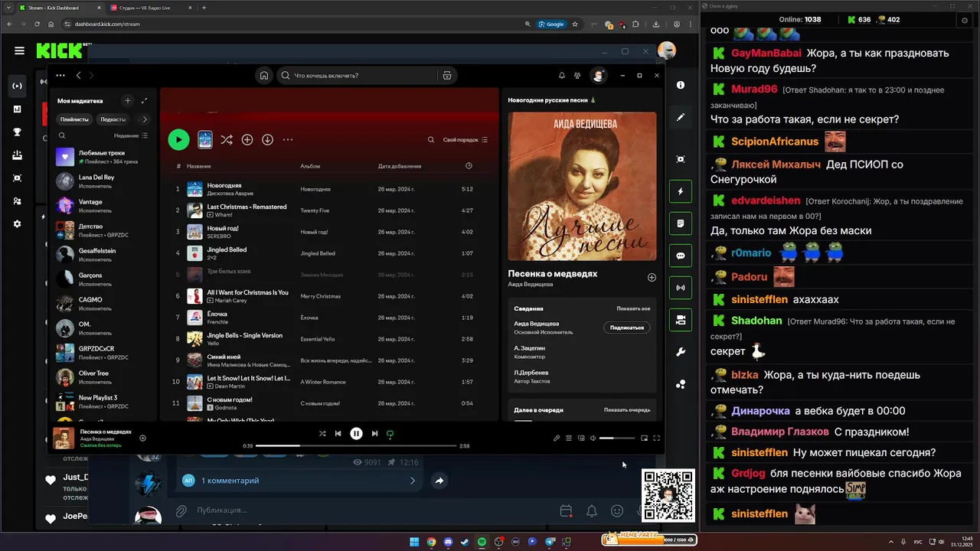
Task: Skip to the next track in the player
Action: pyautogui.click(x=374, y=434)
